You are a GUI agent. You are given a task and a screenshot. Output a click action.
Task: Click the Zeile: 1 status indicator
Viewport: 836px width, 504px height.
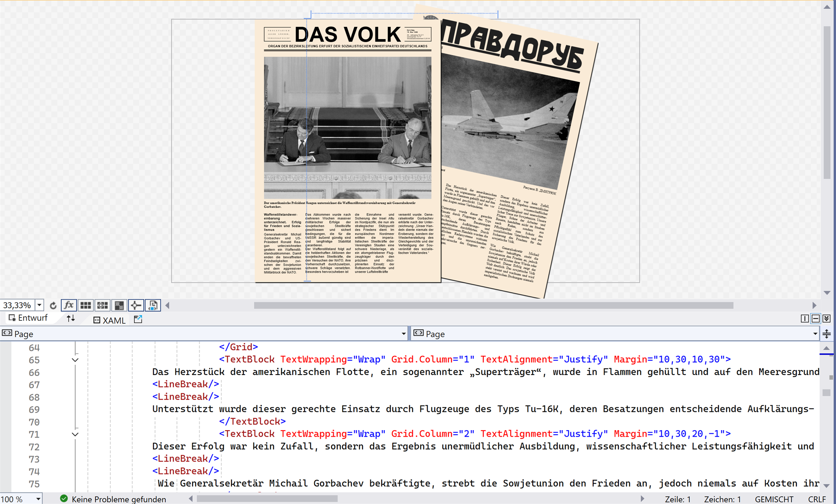click(678, 499)
